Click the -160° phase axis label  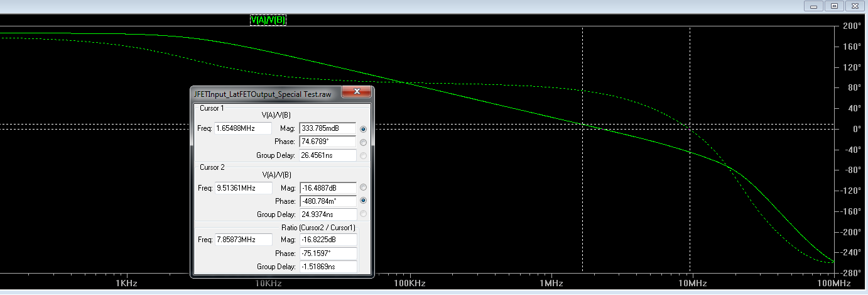(850, 211)
